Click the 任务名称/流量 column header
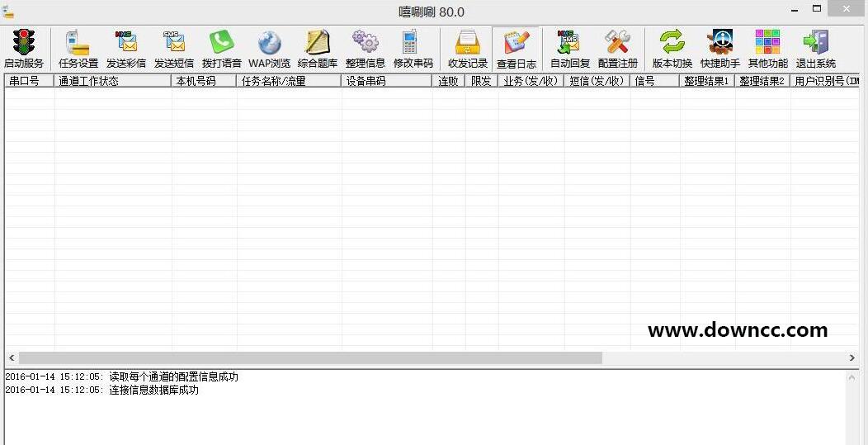This screenshot has width=868, height=445. [290, 81]
